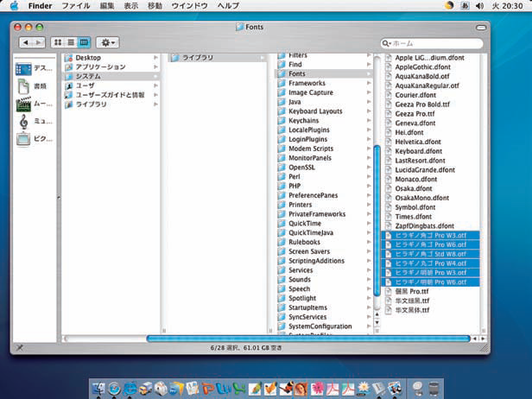
Task: Click the Keyboard Layouts folder icon
Action: click(x=282, y=111)
